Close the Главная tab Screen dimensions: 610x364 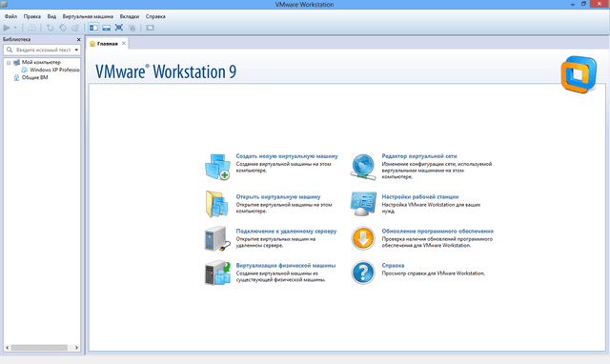[124, 43]
